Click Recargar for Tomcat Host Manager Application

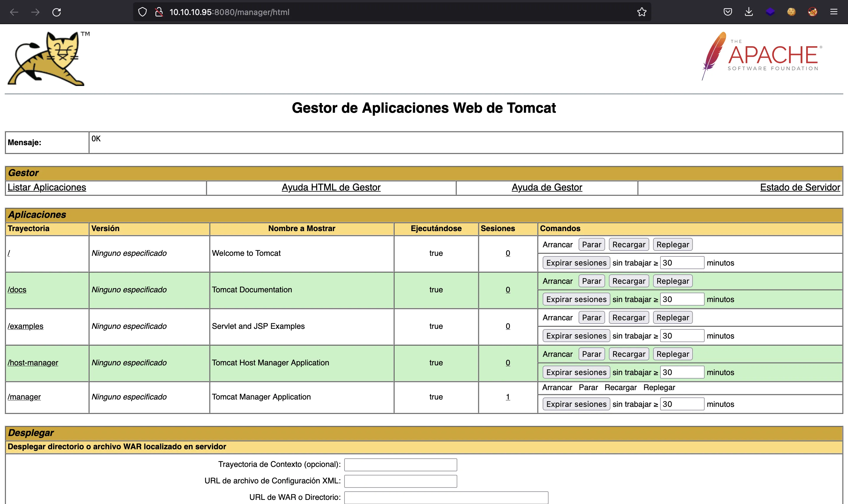[x=629, y=354]
